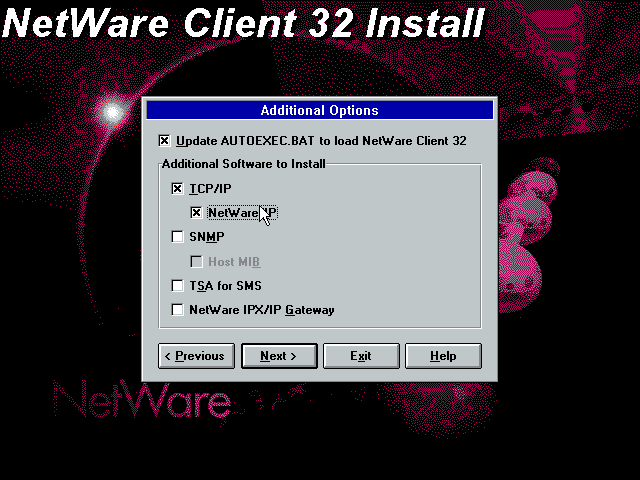
Task: Go back with the Previous button
Action: tap(196, 356)
